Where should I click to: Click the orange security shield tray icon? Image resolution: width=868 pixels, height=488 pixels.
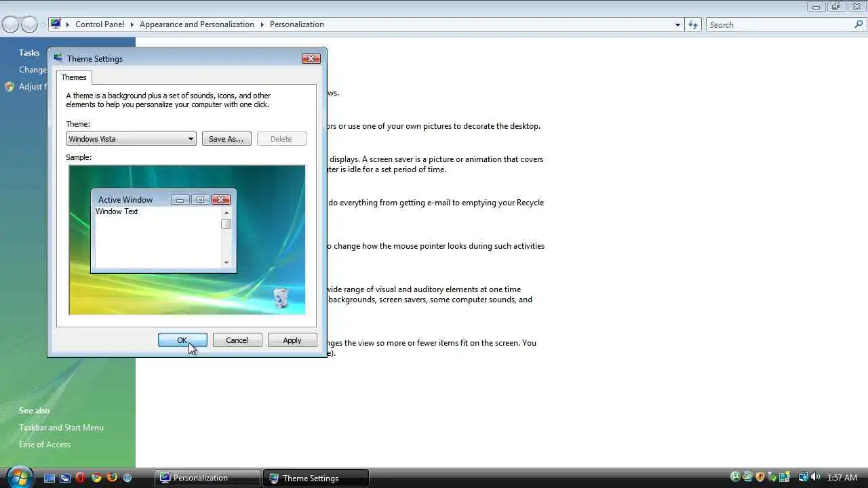click(760, 476)
